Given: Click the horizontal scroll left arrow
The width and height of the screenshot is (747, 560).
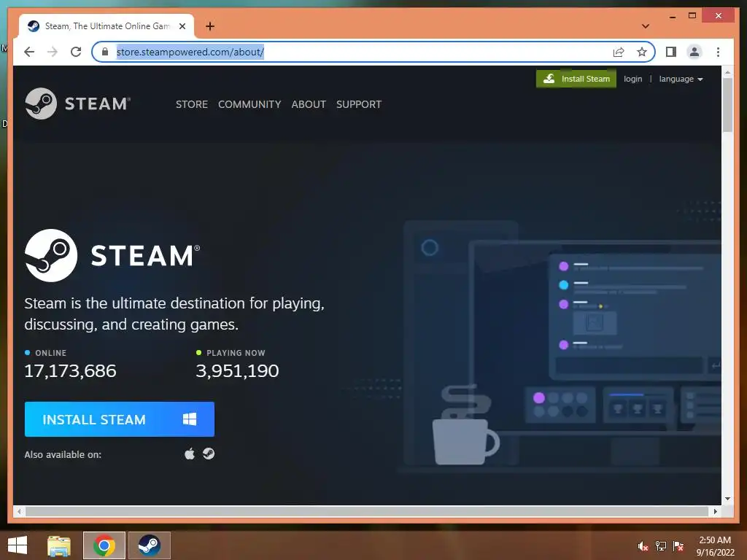Looking at the screenshot, I should [19, 511].
